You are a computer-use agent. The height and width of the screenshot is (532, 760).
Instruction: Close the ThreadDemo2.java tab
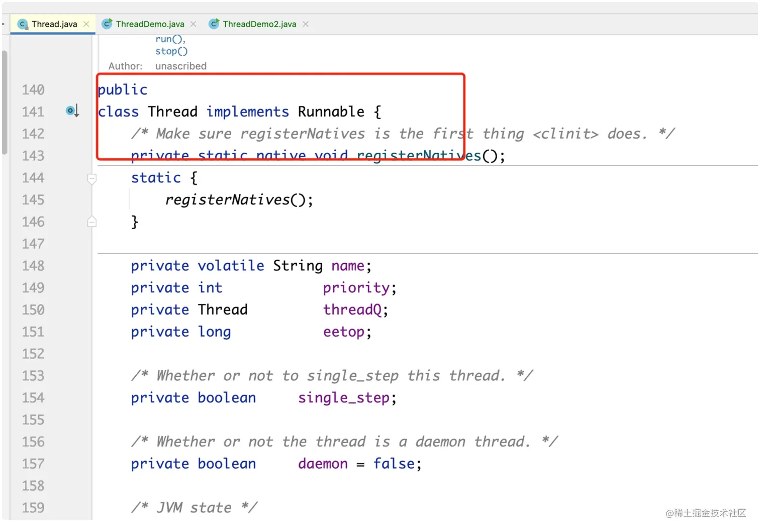306,24
